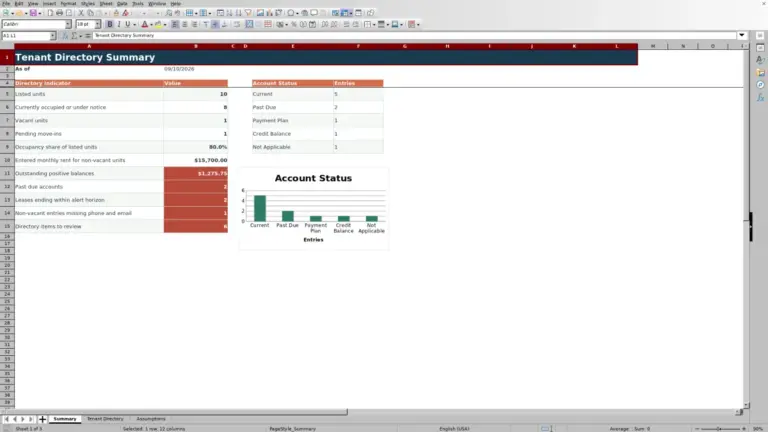768x432 pixels.
Task: Click the Align left icon
Action: [175, 24]
